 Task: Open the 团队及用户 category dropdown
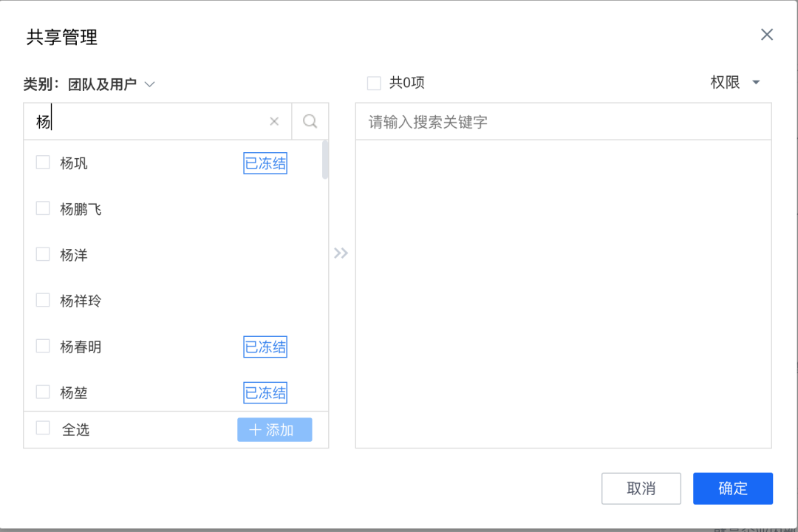[x=112, y=84]
